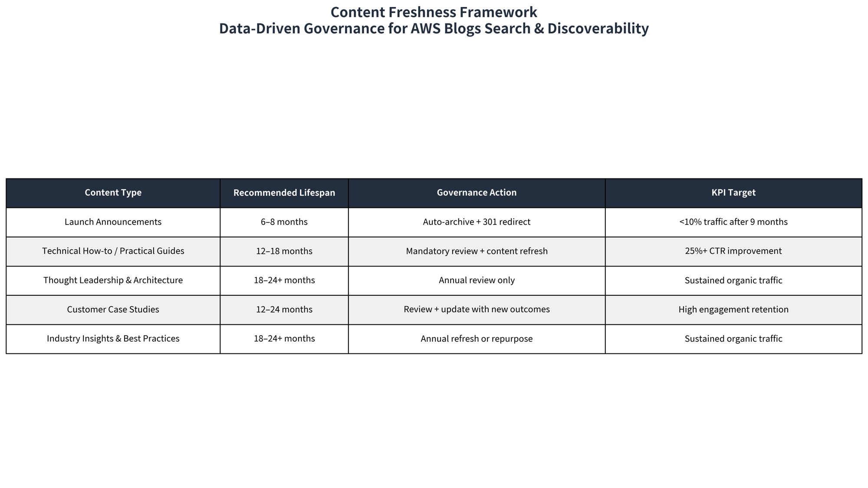Click the Governance Action column header
Image resolution: width=868 pixels, height=488 pixels.
pyautogui.click(x=477, y=193)
